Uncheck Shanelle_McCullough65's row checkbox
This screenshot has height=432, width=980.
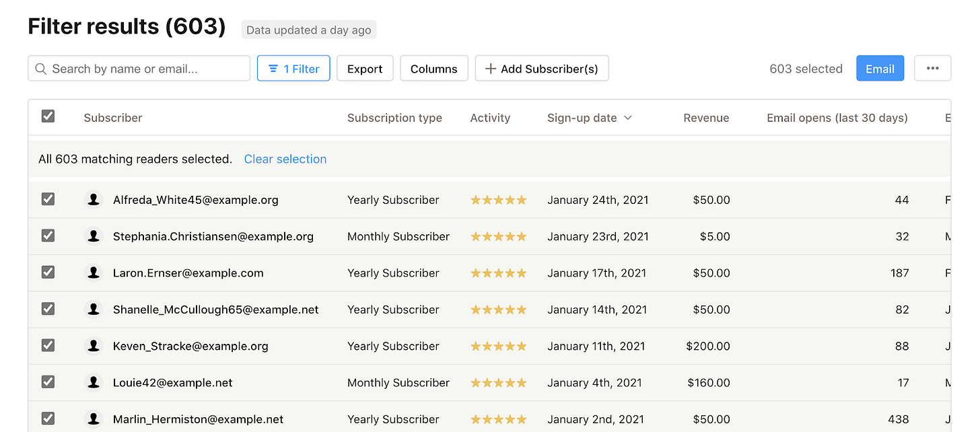[x=48, y=309]
